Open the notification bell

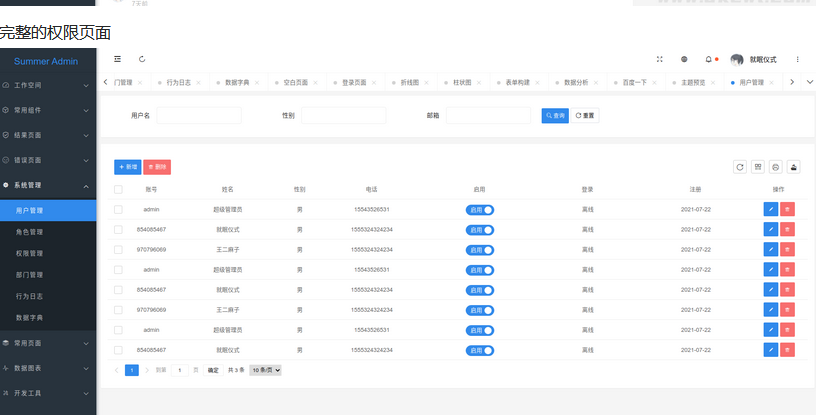point(709,60)
